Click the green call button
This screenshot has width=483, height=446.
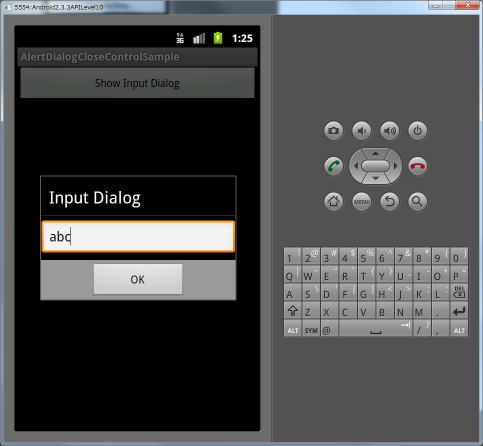click(x=333, y=166)
